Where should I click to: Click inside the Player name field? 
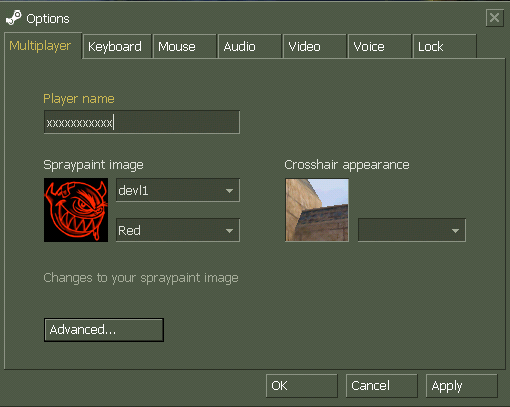(142, 122)
